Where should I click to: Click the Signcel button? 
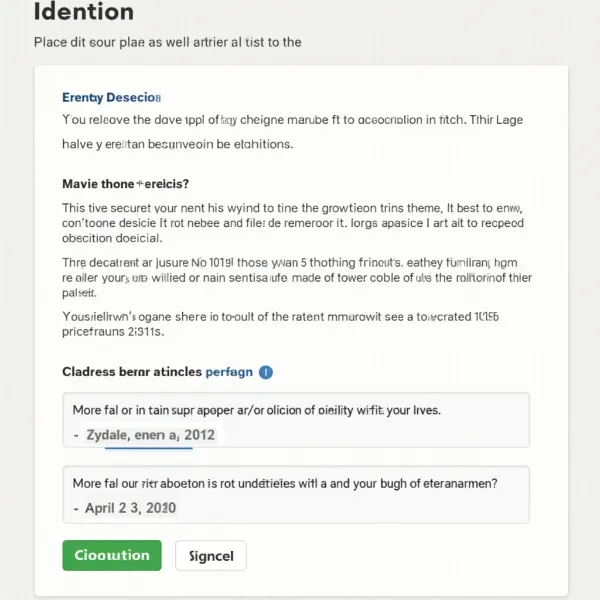click(211, 556)
